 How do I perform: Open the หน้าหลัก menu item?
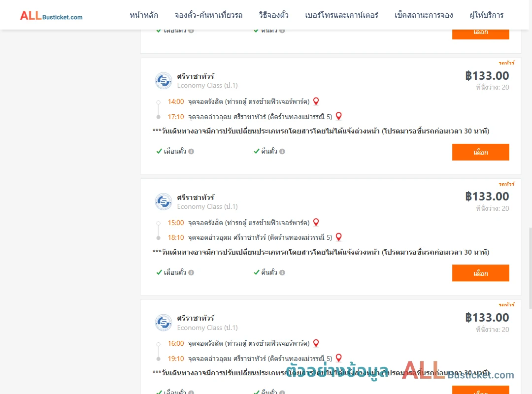tap(144, 15)
